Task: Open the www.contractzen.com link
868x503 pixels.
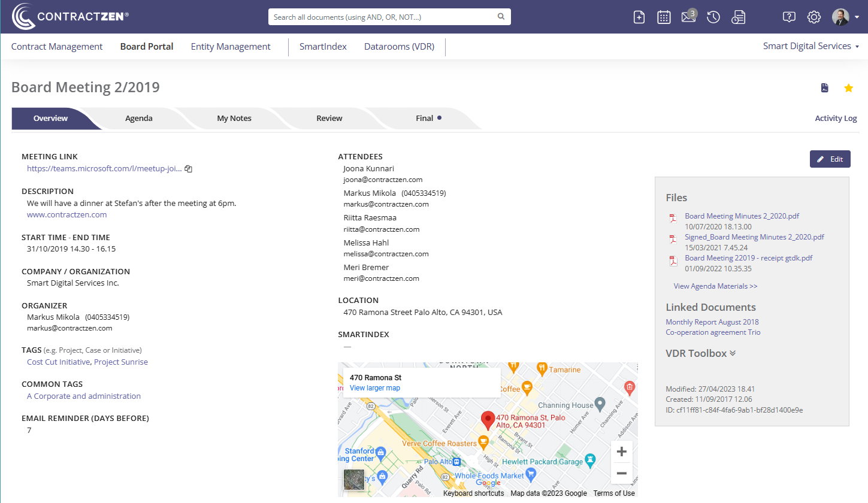Action: click(x=67, y=215)
